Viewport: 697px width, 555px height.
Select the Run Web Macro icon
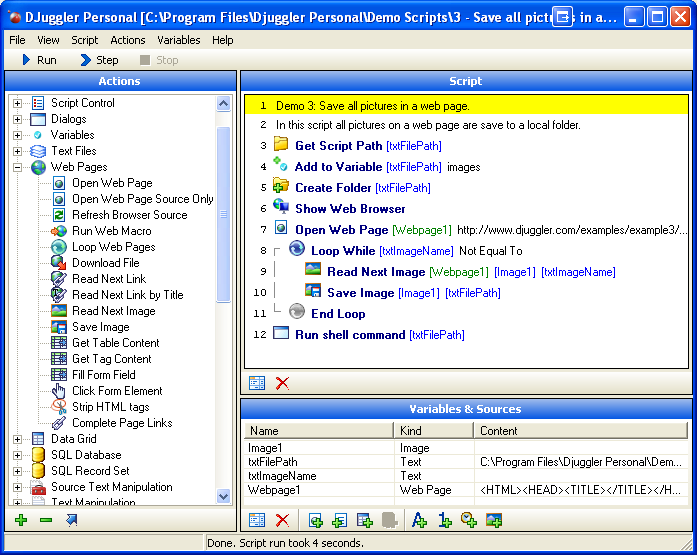[59, 231]
